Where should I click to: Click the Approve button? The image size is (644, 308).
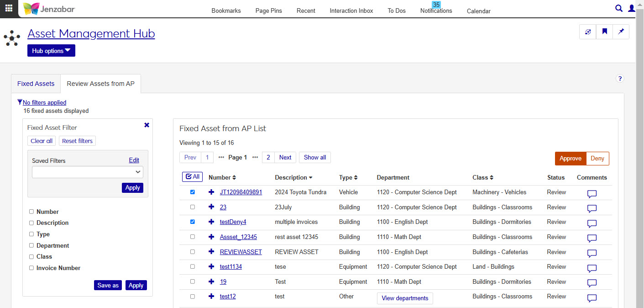tap(570, 159)
